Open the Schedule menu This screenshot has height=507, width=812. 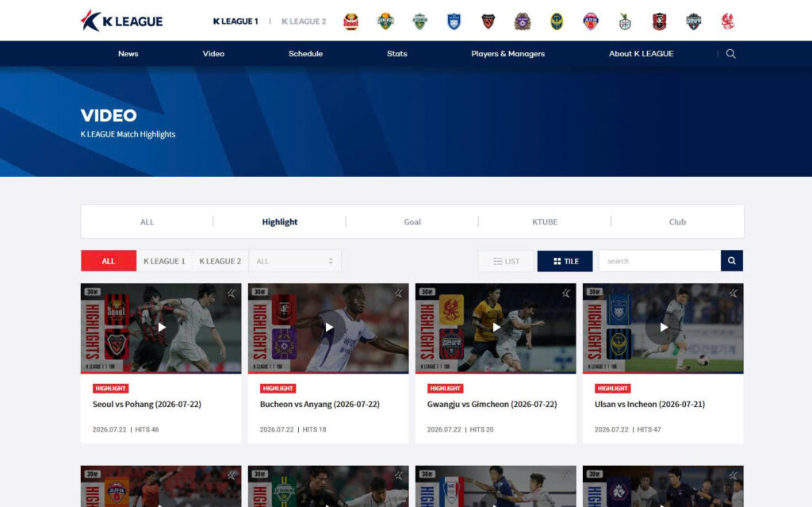tap(305, 53)
